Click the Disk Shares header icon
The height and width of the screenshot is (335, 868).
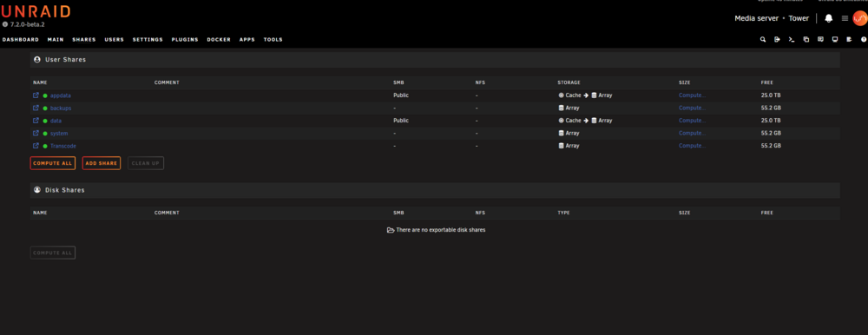[x=37, y=189]
